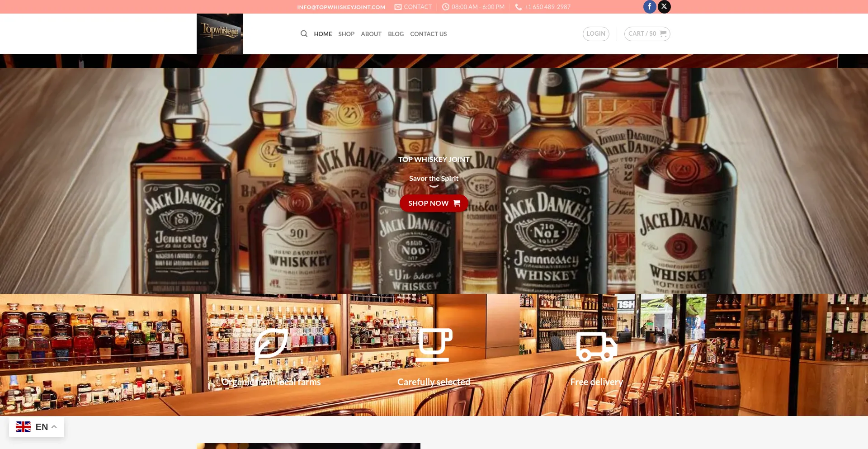Click the 'Carefully selected' text
The height and width of the screenshot is (449, 868).
tap(434, 382)
